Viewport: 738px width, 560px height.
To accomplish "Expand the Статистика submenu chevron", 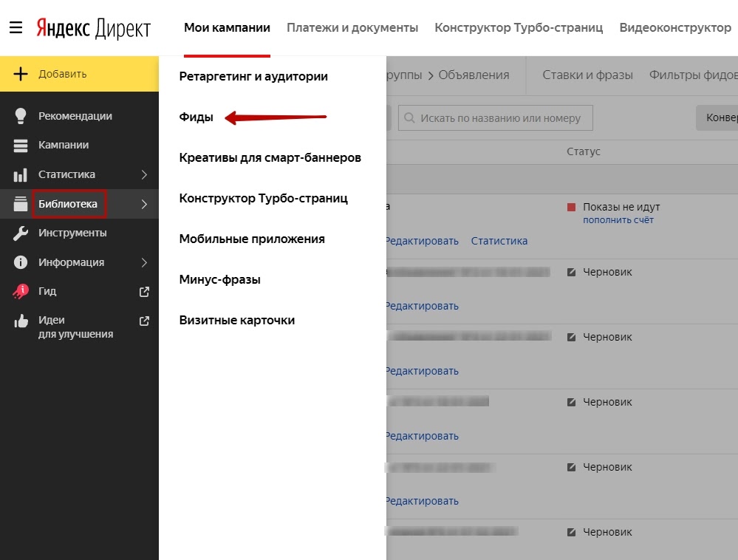I will tap(144, 174).
